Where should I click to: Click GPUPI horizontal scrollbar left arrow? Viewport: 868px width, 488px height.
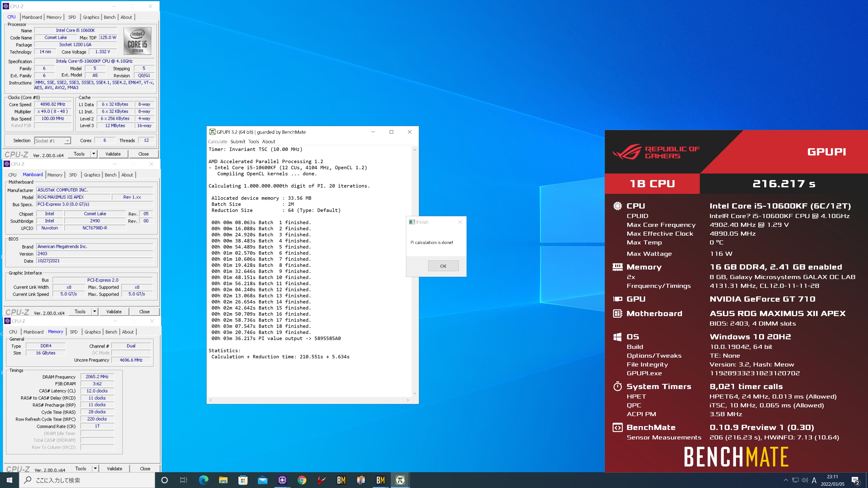[x=211, y=400]
